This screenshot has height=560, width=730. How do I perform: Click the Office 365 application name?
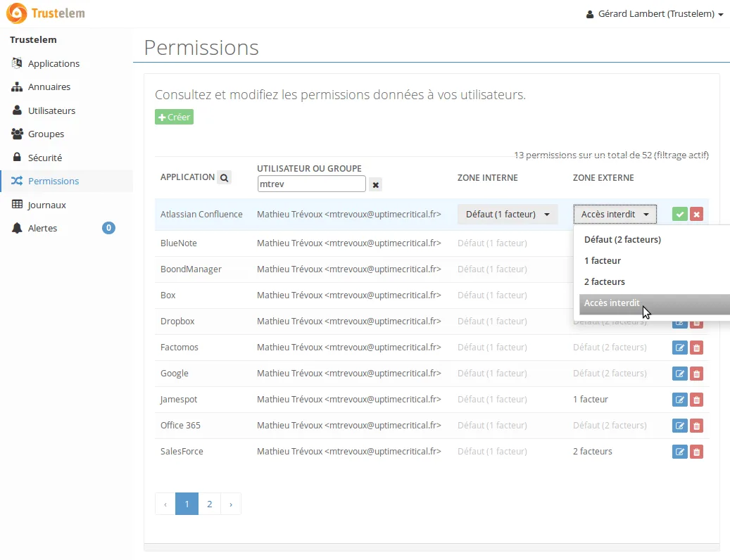coord(180,426)
